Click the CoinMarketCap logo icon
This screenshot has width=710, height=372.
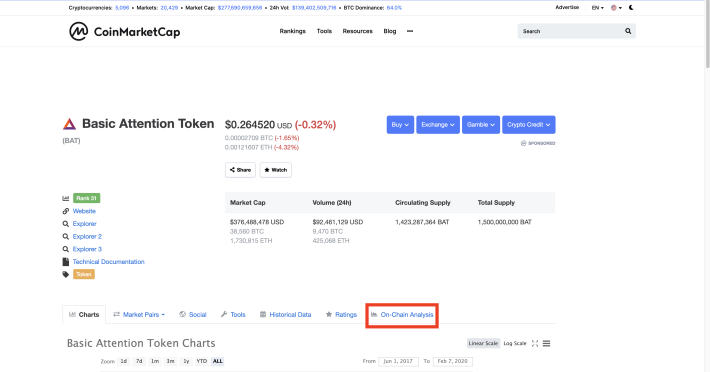[x=78, y=31]
